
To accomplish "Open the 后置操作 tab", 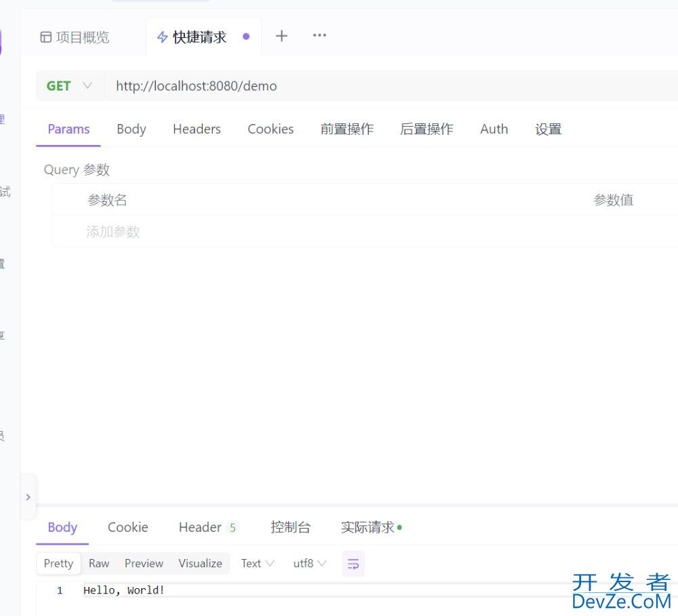I will click(x=426, y=129).
